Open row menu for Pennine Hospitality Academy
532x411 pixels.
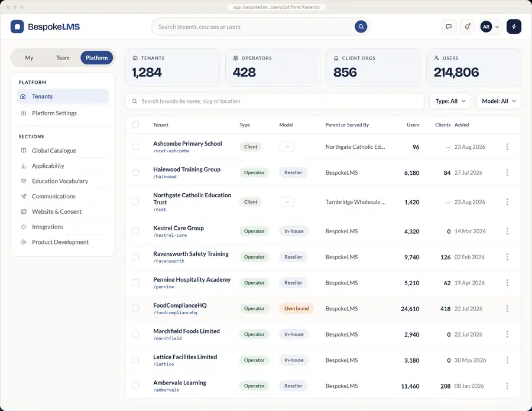click(x=507, y=283)
